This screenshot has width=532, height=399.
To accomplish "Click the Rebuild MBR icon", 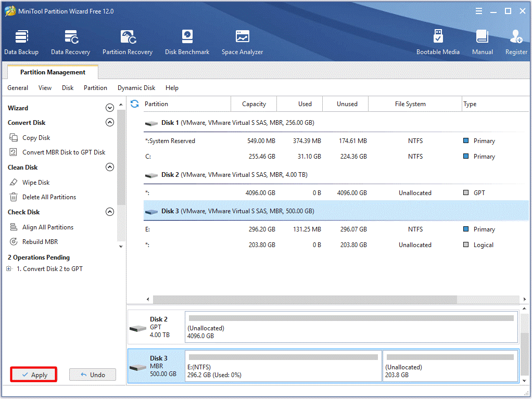I will coord(13,242).
